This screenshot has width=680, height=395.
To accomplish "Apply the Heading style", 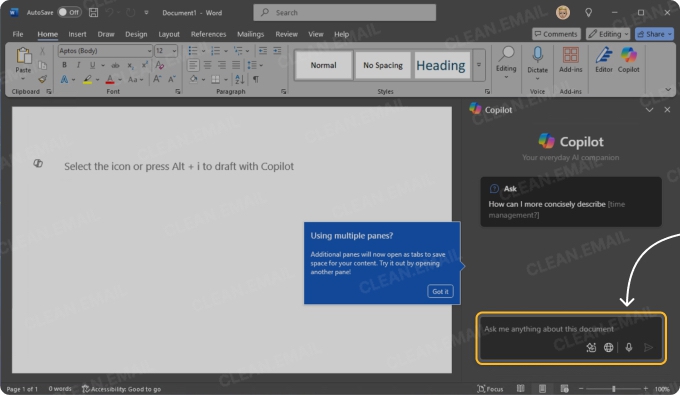I will click(442, 65).
